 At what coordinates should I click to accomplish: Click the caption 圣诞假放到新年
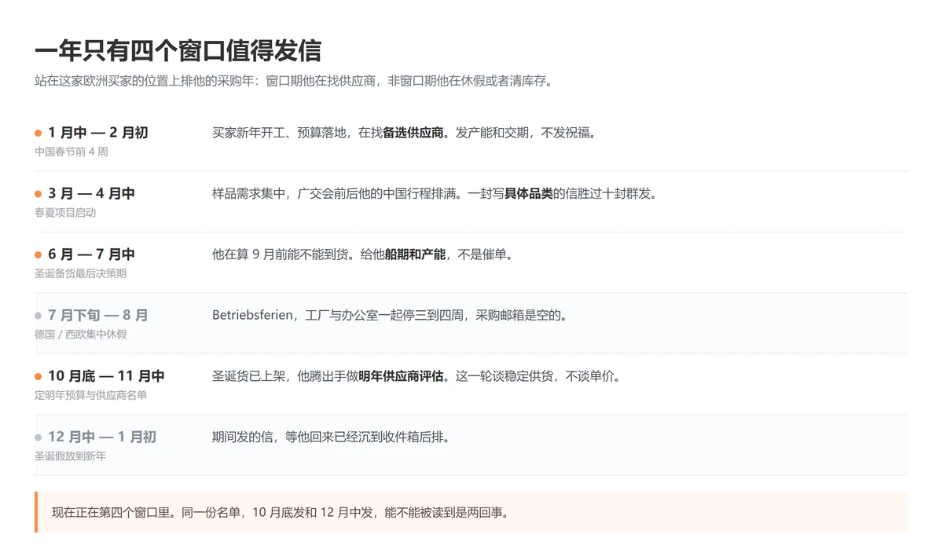[x=70, y=456]
